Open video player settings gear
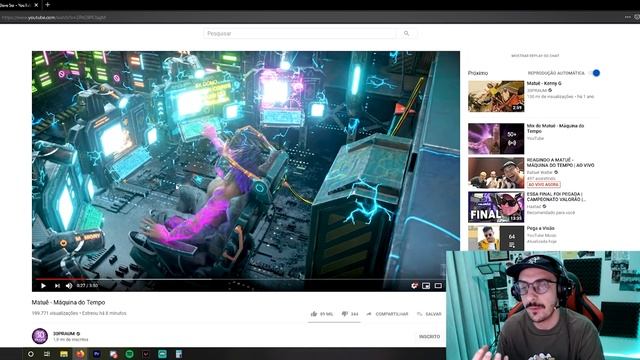Screen dimensions: 640x360 [x=414, y=286]
